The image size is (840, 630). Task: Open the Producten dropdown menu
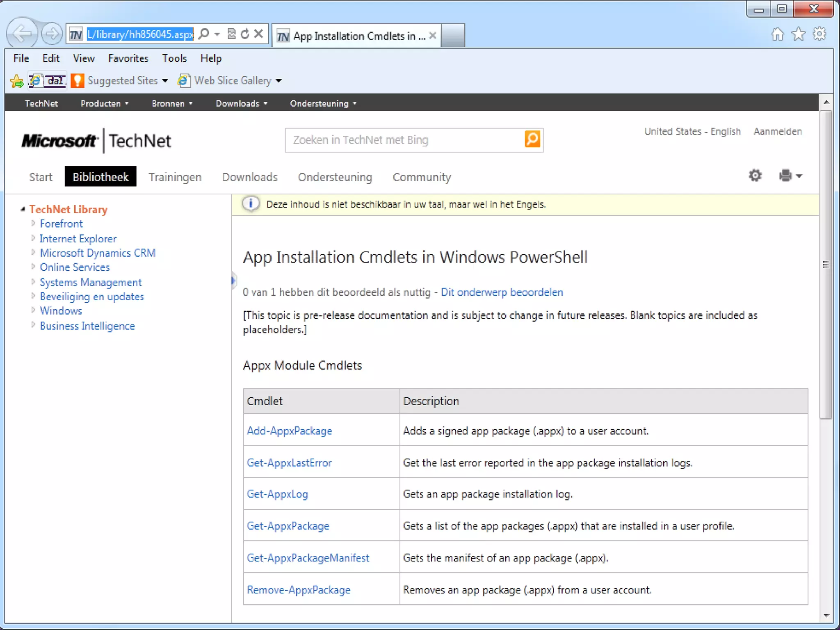tap(104, 103)
